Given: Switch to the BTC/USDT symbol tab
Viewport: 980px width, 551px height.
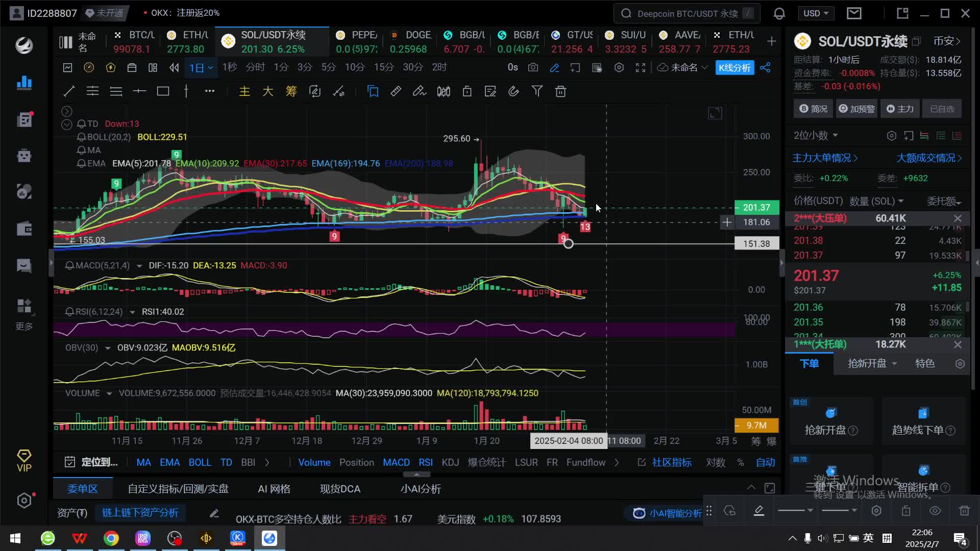Looking at the screenshot, I should point(134,41).
